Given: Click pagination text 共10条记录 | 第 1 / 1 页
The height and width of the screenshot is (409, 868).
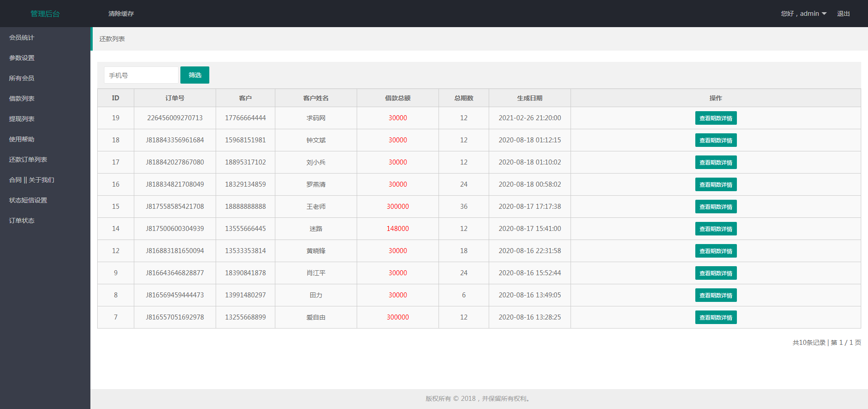Looking at the screenshot, I should click(x=827, y=343).
